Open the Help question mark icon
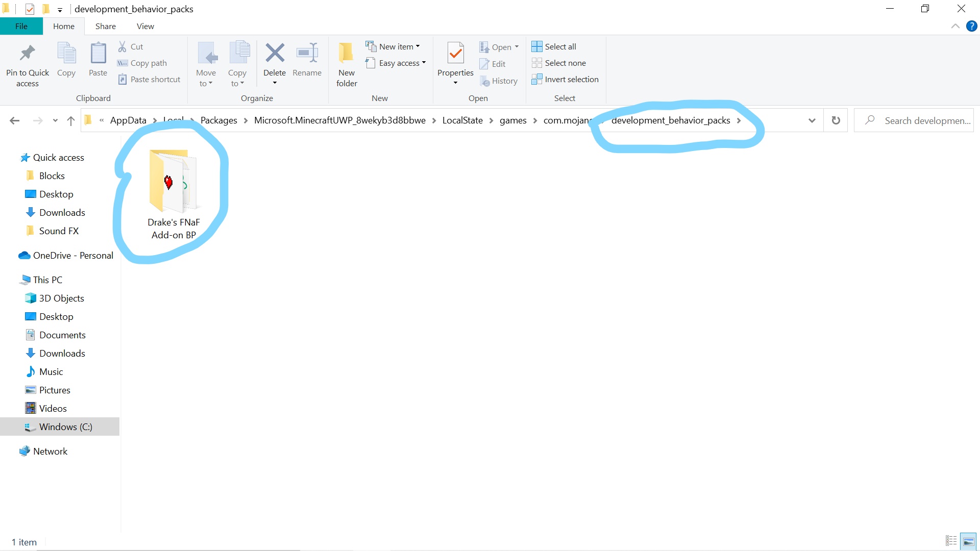The height and width of the screenshot is (551, 980). [x=971, y=26]
